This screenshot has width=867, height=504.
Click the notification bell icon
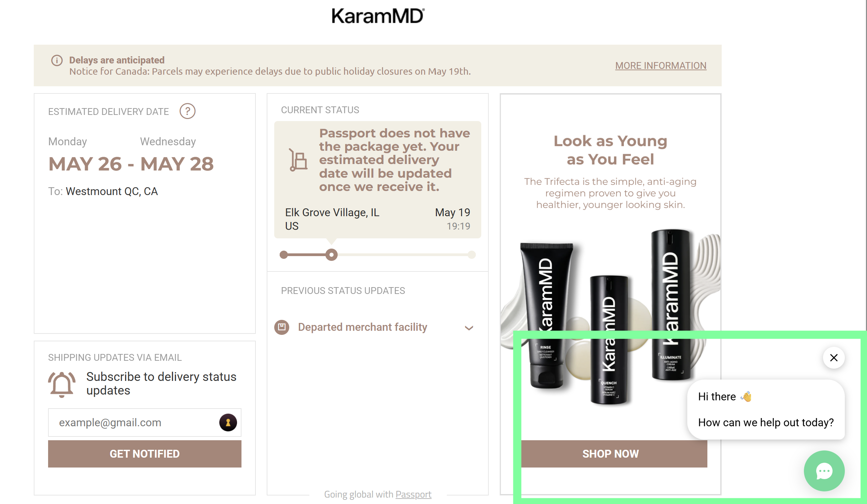pos(62,385)
